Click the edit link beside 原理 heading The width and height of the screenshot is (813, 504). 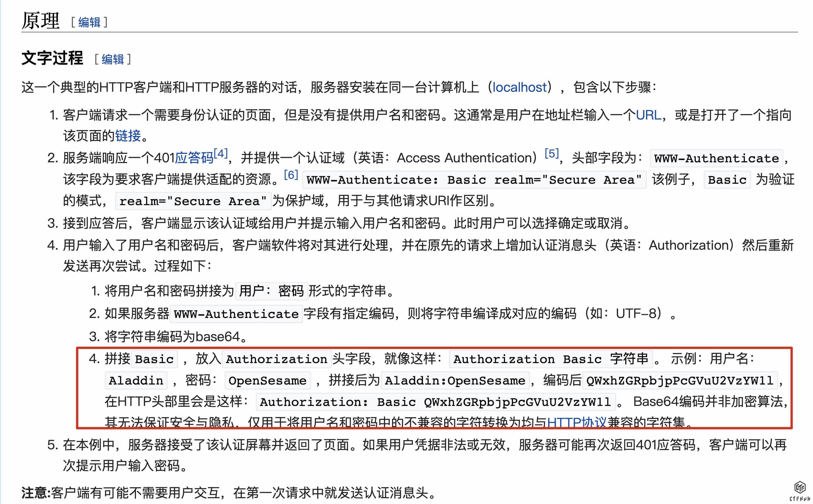89,22
